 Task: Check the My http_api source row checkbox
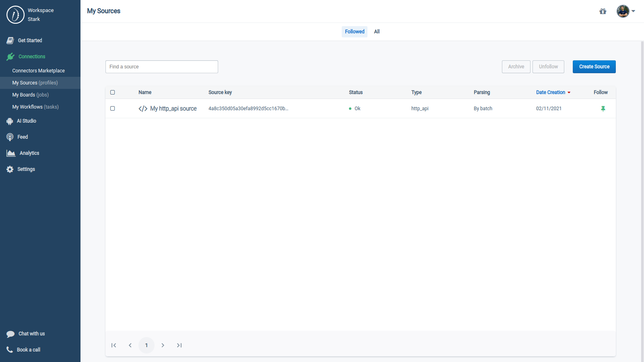click(x=113, y=109)
